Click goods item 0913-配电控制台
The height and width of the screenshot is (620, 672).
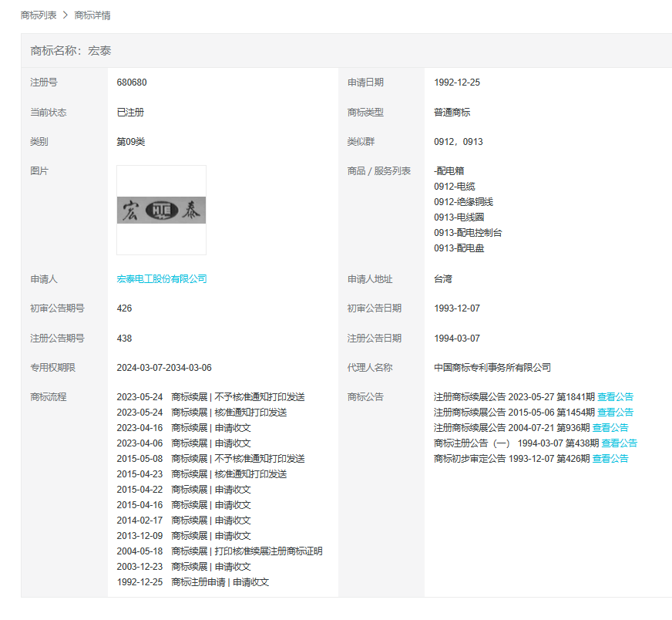click(468, 233)
